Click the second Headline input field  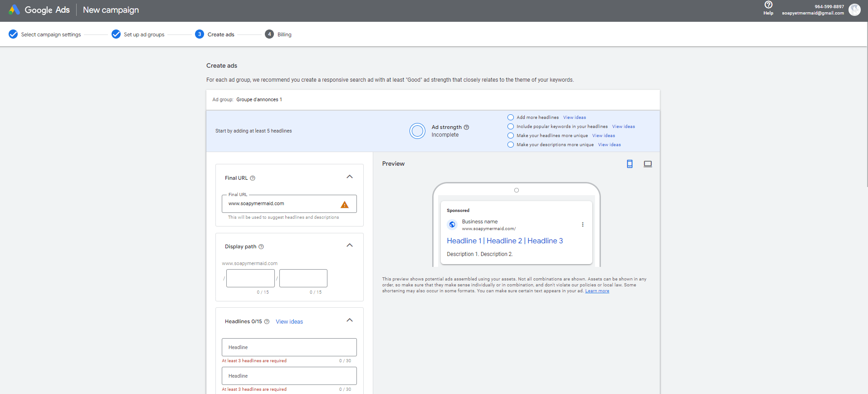[289, 376]
